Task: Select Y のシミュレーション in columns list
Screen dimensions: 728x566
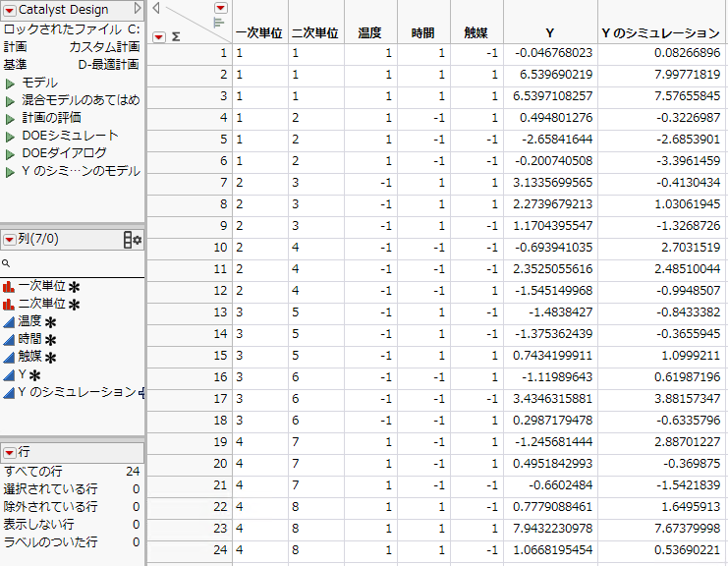Action: [77, 392]
